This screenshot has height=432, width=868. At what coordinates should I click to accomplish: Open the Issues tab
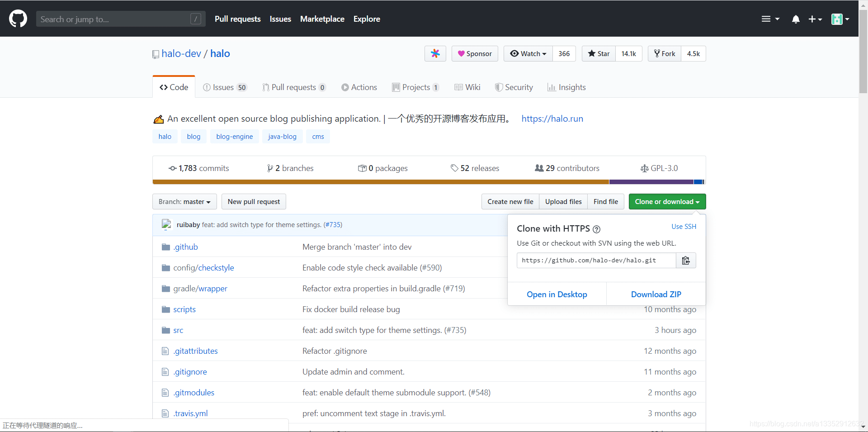[x=225, y=87]
